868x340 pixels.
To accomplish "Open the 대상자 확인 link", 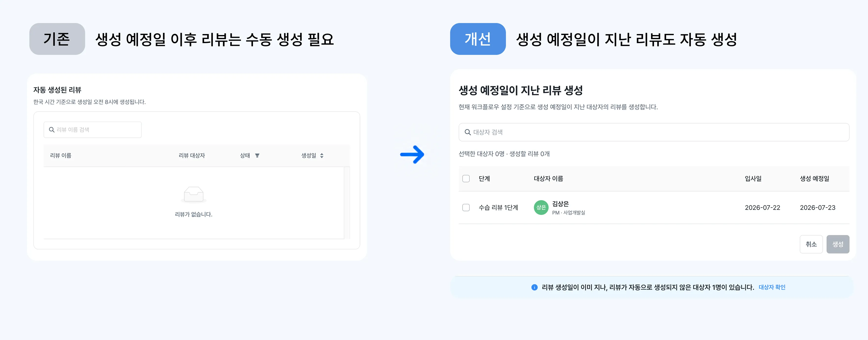I will pyautogui.click(x=772, y=287).
